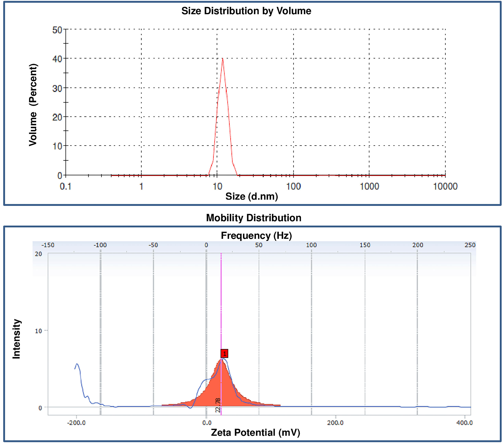Screen dimensions: 504x443
Task: Click the peak of the red volume curve
Action: click(222, 59)
